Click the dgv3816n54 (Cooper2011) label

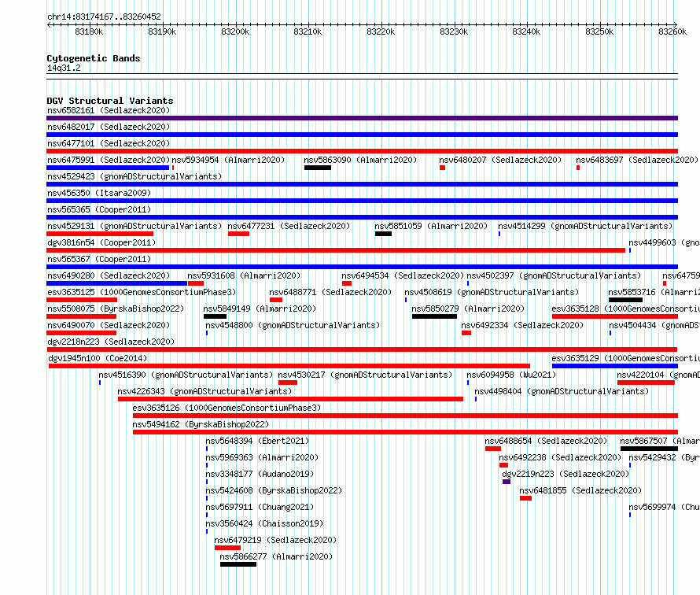[101, 242]
